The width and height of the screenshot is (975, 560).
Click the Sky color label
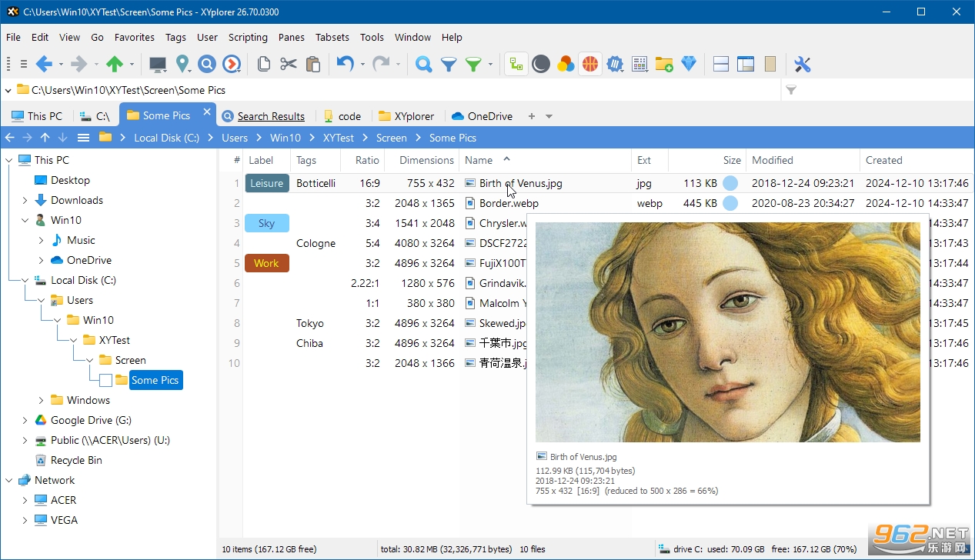coord(267,223)
